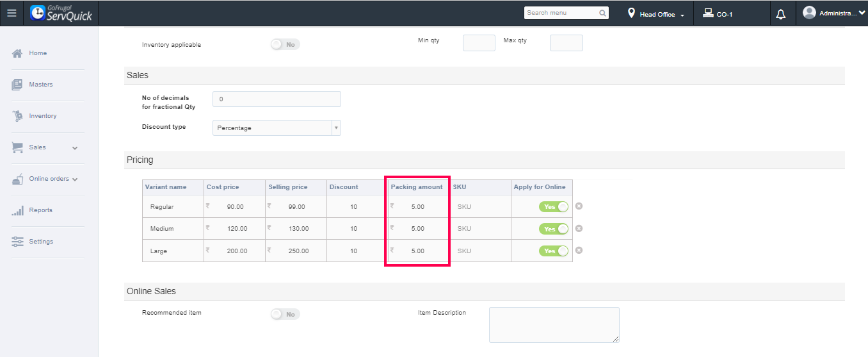Click the Max qty field
Viewport: 868px width, 357px height.
click(567, 43)
